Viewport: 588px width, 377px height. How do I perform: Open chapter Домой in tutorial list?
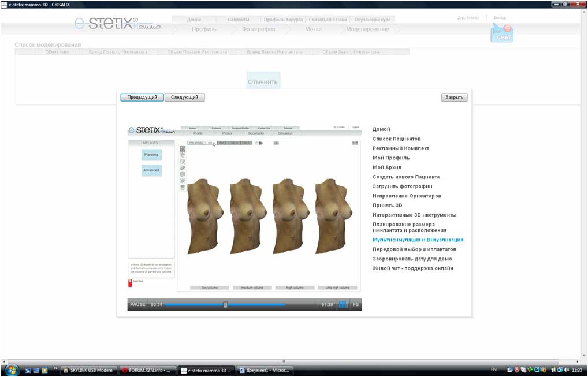click(x=381, y=129)
